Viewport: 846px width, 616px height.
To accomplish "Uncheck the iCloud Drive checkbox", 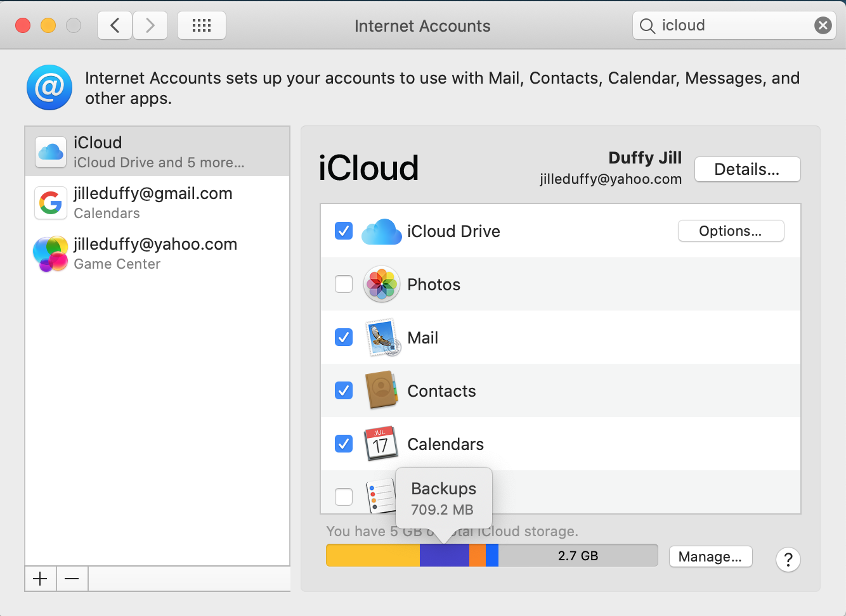I will tap(344, 231).
